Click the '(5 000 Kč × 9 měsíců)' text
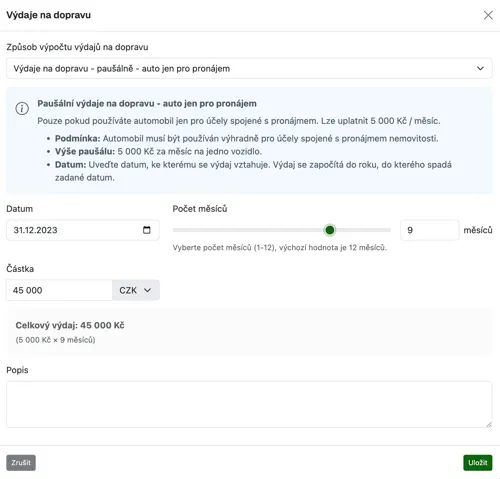Viewport: 500px width, 479px height. 55,340
